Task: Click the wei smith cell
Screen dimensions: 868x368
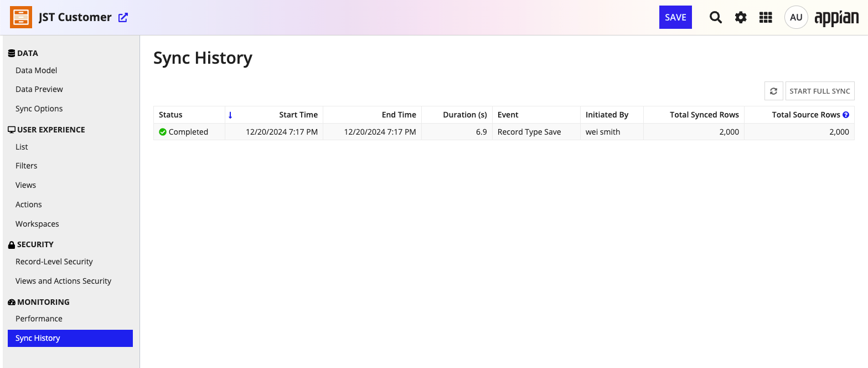Action: (x=612, y=132)
